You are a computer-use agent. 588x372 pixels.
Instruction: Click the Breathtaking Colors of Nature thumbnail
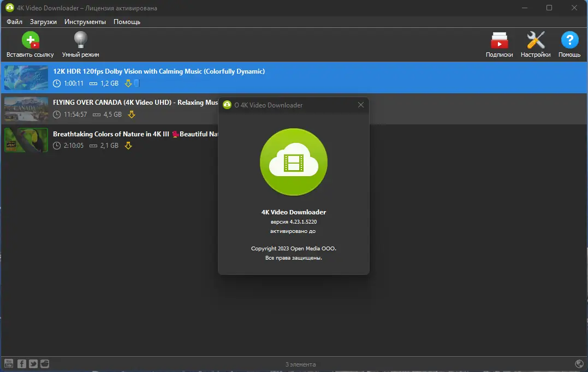[x=26, y=140]
